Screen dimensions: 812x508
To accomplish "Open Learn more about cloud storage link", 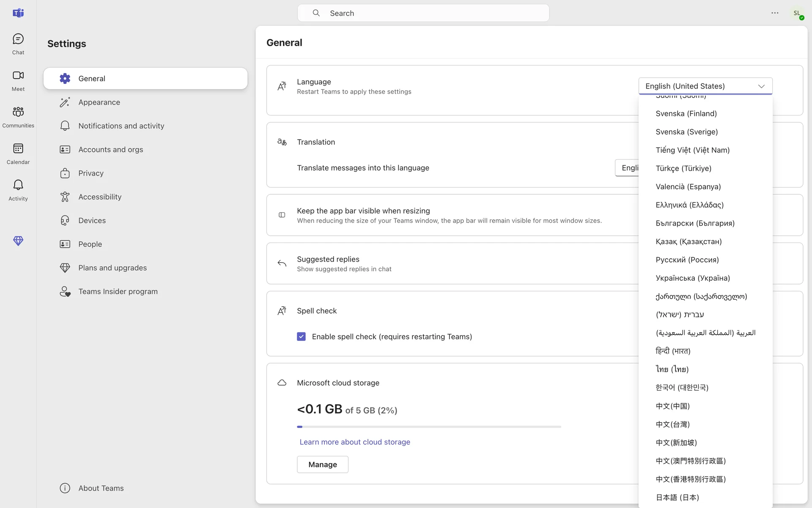I will [354, 442].
